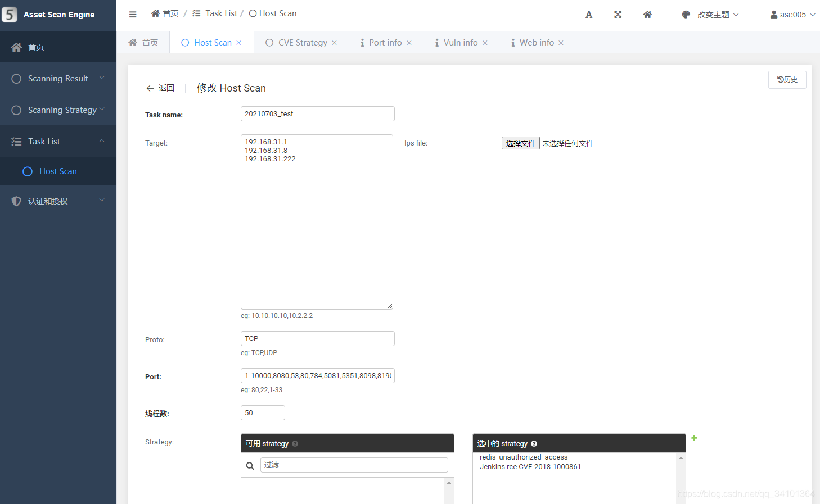Screen dimensions: 820x504
Task: Click the palette theme icon
Action: pos(686,15)
